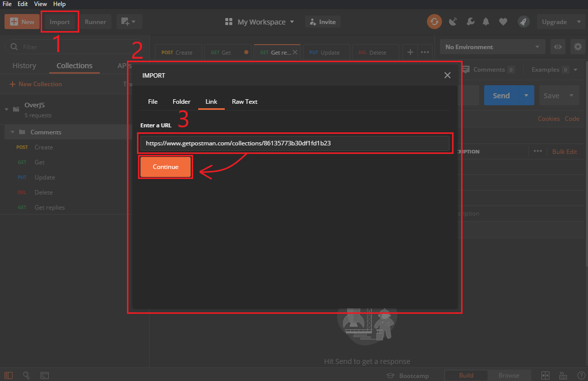Collapse the Comments folder
This screenshot has height=381, width=588.
pos(13,132)
